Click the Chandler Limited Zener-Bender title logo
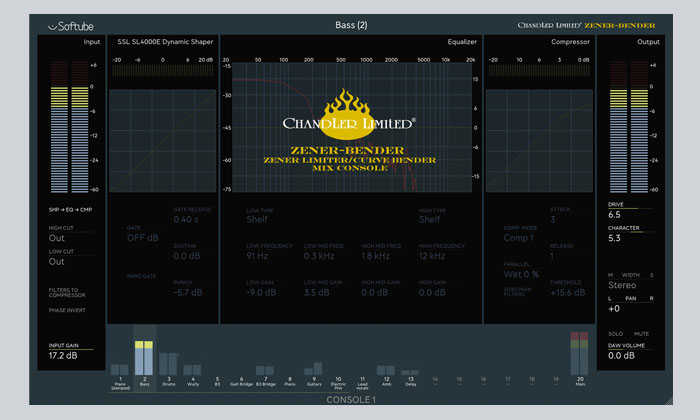 point(586,25)
